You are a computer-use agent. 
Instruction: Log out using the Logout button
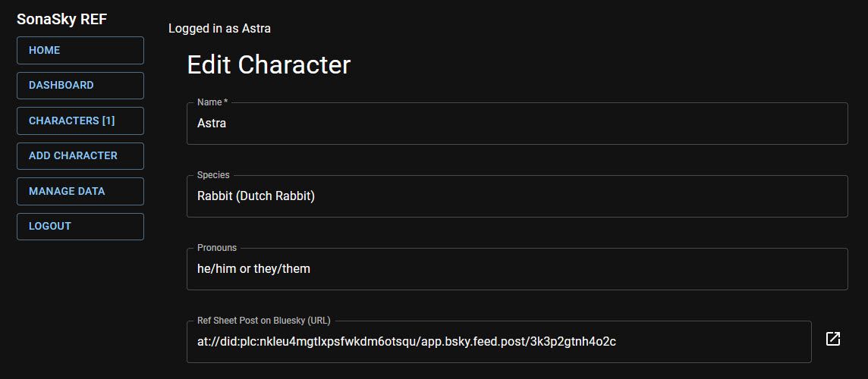(80, 226)
